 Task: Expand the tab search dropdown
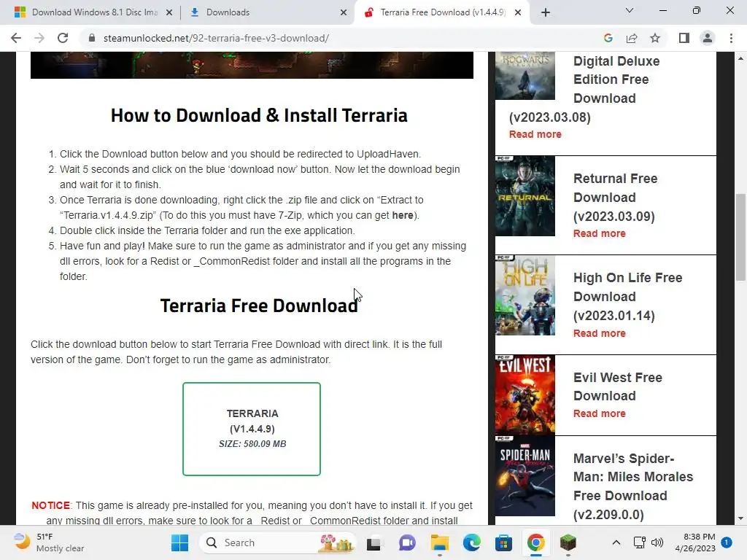point(630,10)
